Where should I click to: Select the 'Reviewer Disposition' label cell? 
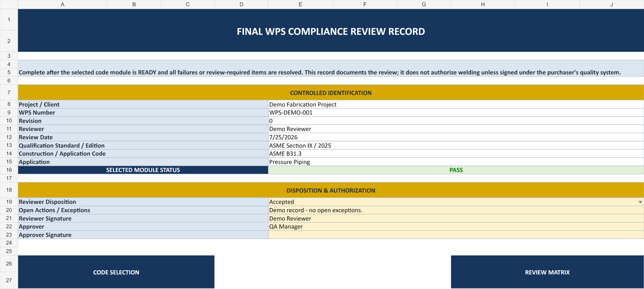143,202
